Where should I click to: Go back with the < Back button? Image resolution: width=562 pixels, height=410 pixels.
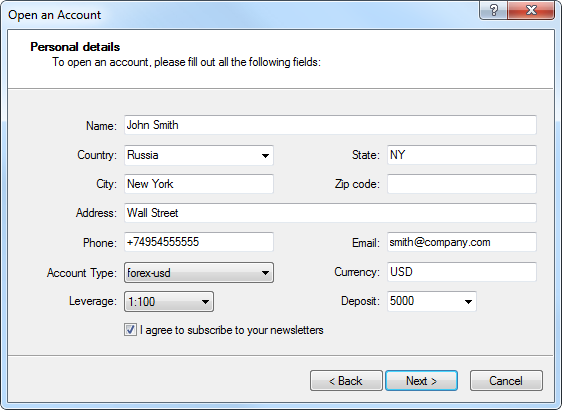[346, 381]
